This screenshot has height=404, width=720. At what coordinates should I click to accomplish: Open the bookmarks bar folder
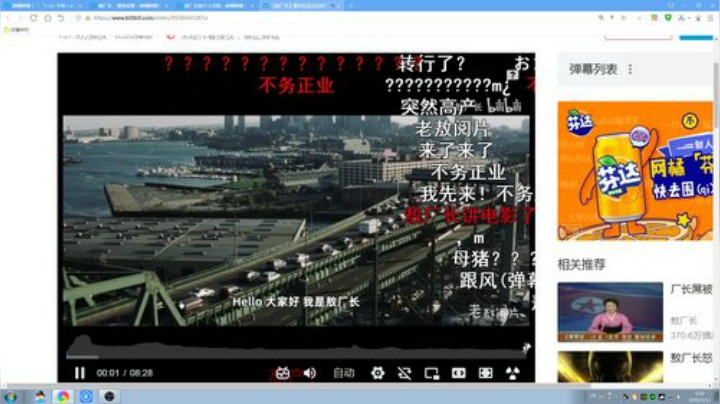coord(17,29)
